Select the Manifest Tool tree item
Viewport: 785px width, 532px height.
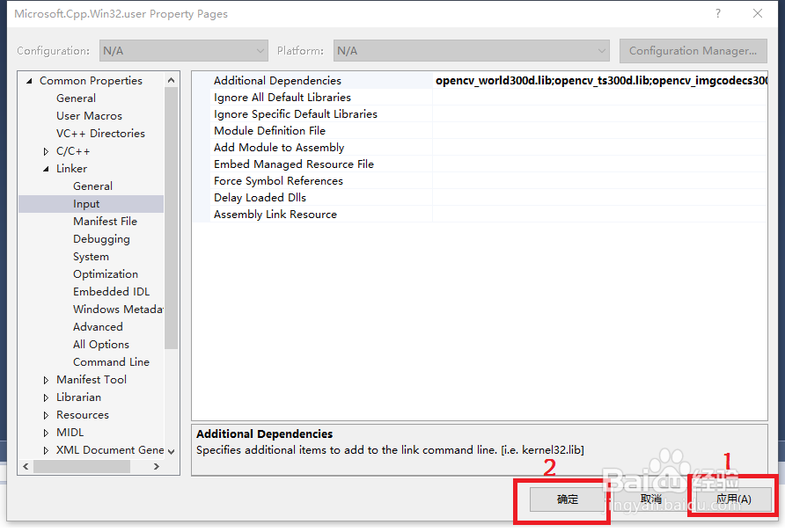pyautogui.click(x=92, y=380)
